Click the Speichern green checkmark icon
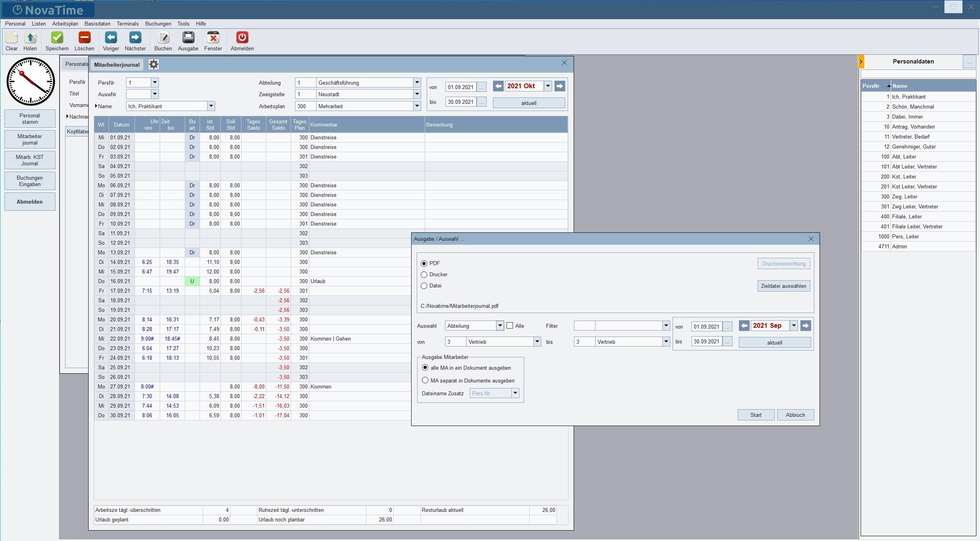 click(x=57, y=38)
